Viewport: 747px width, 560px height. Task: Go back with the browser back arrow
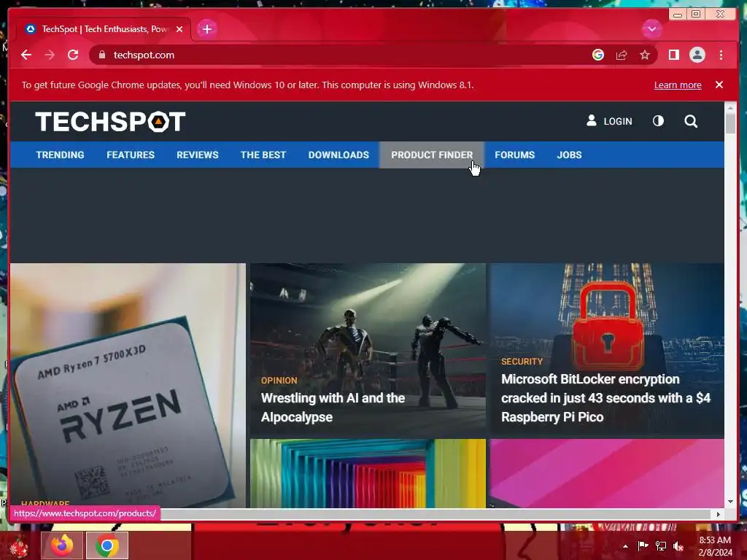[26, 55]
